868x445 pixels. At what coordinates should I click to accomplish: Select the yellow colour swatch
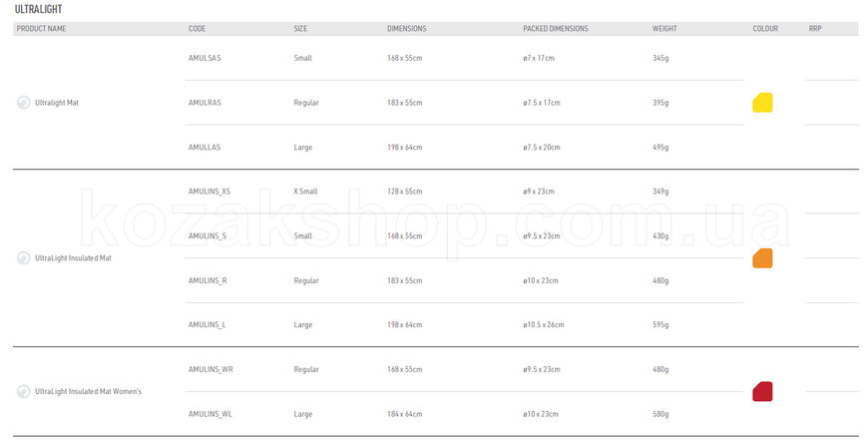[x=762, y=103]
